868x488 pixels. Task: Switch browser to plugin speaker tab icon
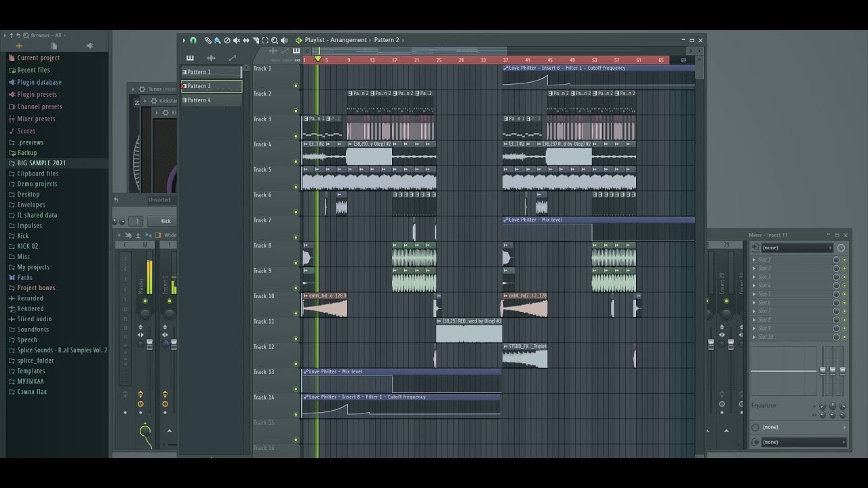tap(90, 46)
